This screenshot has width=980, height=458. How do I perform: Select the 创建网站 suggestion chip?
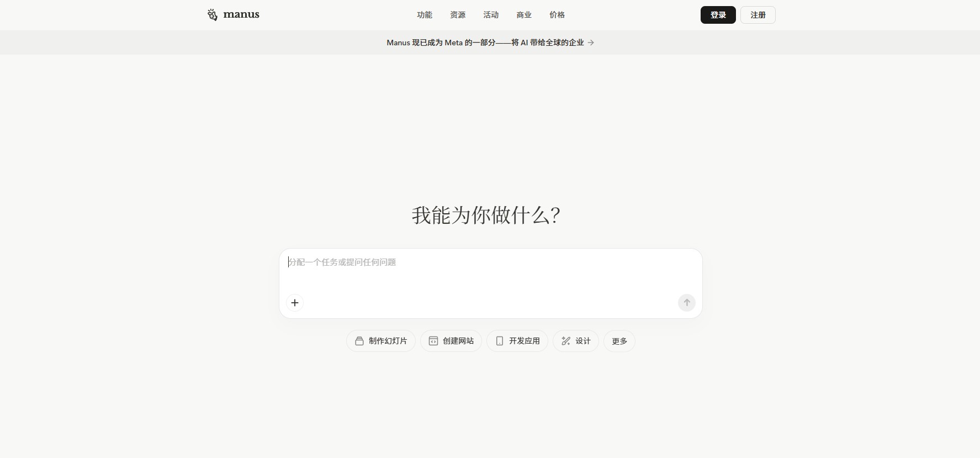451,341
